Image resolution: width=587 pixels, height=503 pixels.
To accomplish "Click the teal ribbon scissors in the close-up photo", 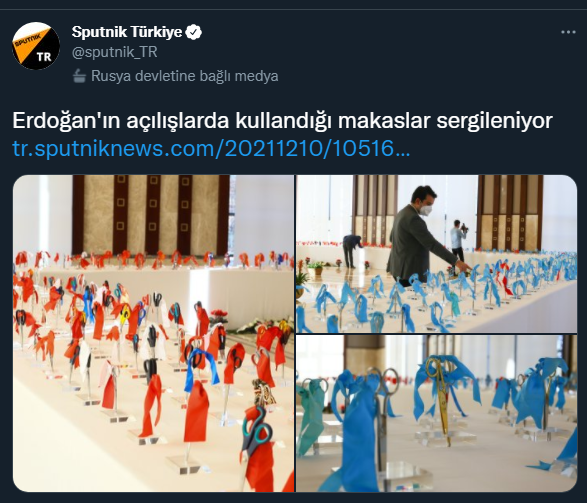I will (312, 412).
